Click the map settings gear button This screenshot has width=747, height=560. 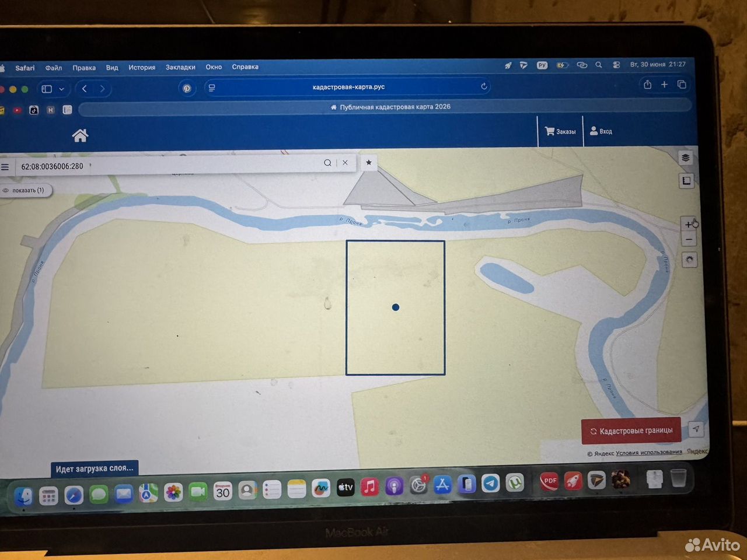click(689, 260)
